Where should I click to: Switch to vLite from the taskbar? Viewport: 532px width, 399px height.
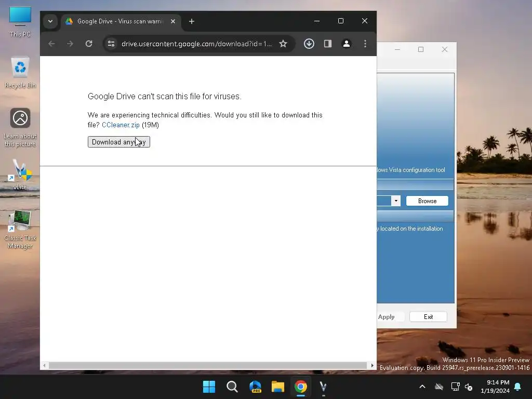(323, 387)
